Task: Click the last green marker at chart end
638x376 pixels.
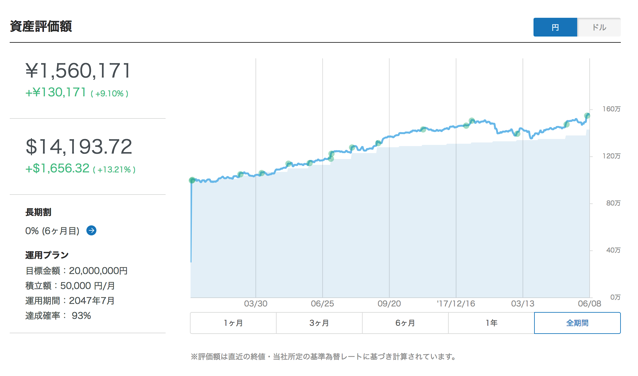Action: tap(588, 116)
